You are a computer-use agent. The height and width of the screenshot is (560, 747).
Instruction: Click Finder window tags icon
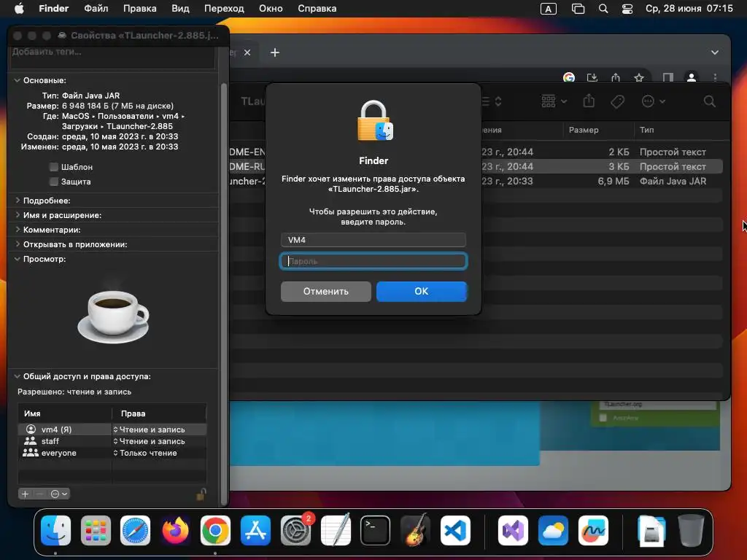[x=617, y=101]
